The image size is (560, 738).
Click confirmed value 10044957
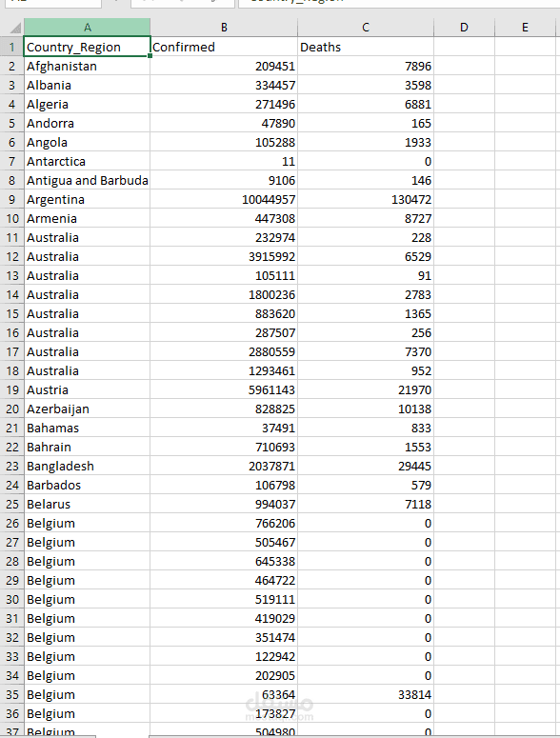point(224,200)
